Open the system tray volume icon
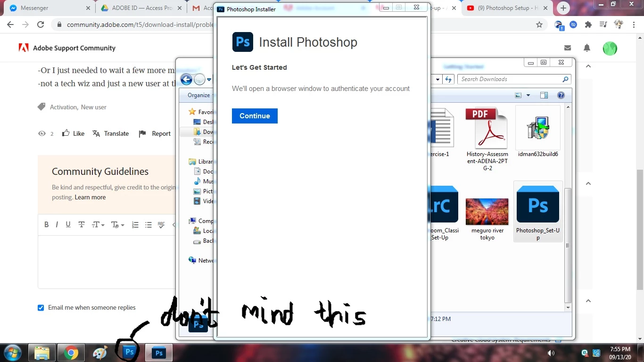Screen dimensions: 644x362 (x=551, y=353)
